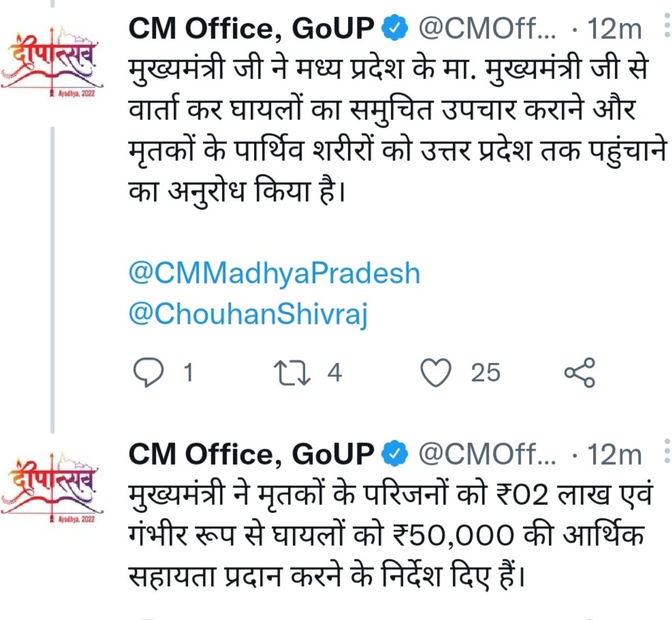Click the like count 25
The image size is (672, 620).
[x=485, y=373]
